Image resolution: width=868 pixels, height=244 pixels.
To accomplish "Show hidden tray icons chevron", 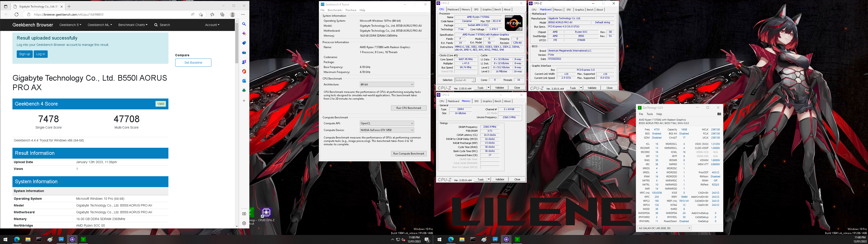I will (392, 240).
